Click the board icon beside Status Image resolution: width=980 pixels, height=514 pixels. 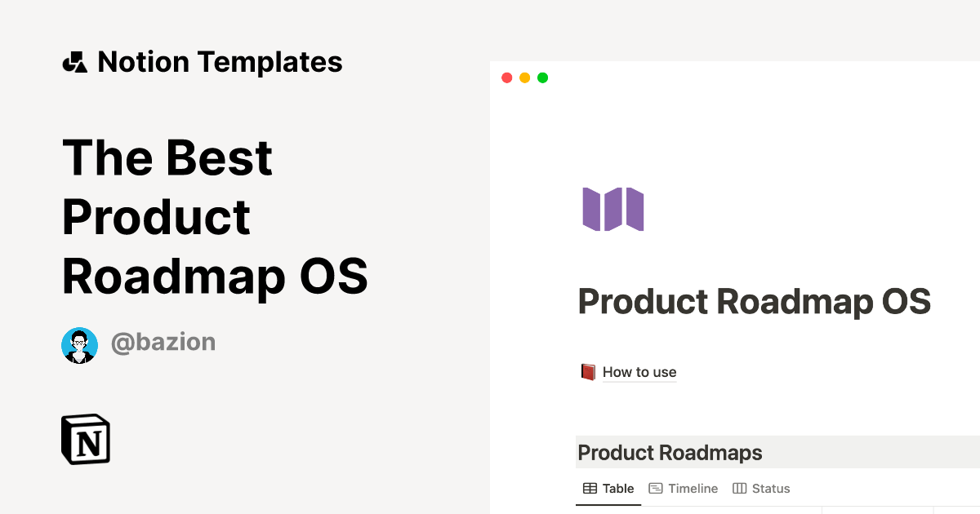[x=739, y=489]
